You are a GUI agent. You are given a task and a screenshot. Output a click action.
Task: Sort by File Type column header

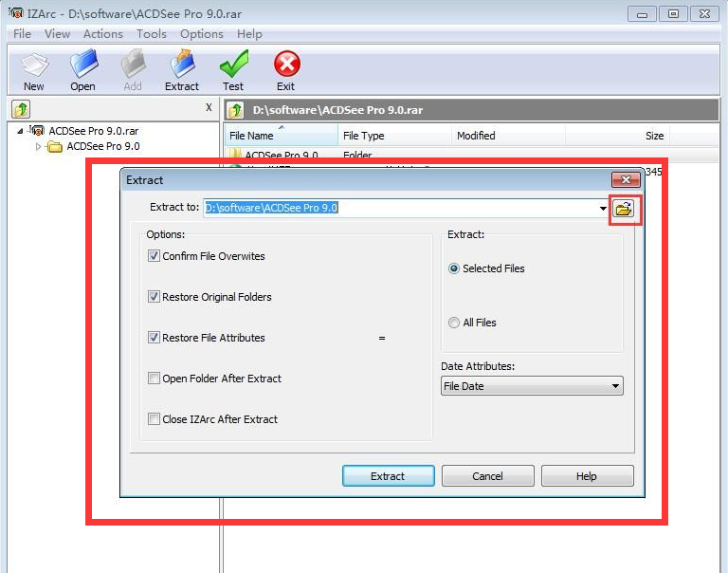click(394, 136)
